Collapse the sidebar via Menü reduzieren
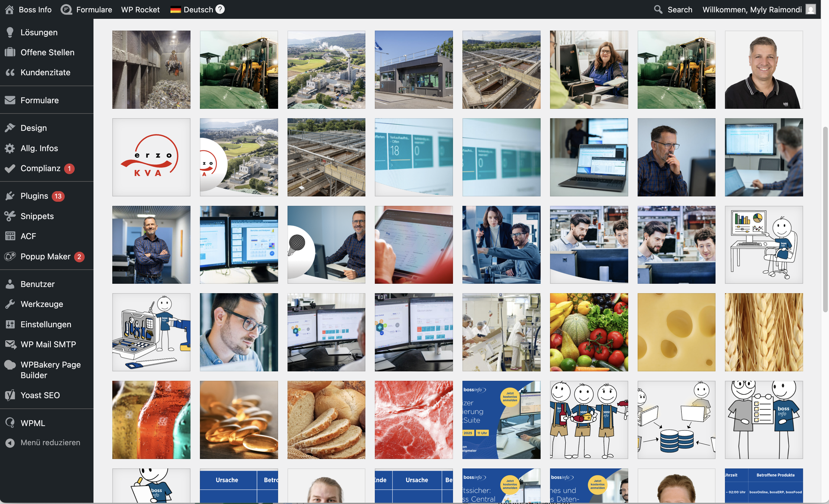Screen dimensions: 829x504 50,443
